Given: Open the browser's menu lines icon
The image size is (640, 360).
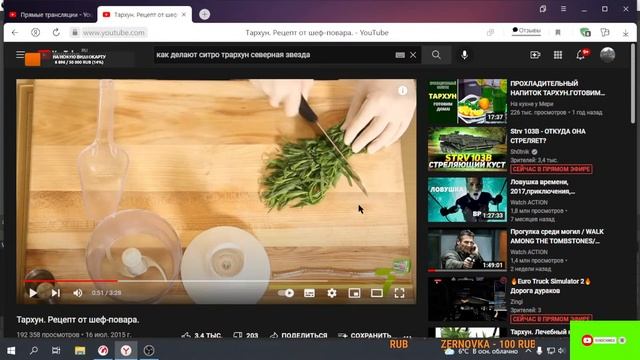Looking at the screenshot, I should 564,9.
